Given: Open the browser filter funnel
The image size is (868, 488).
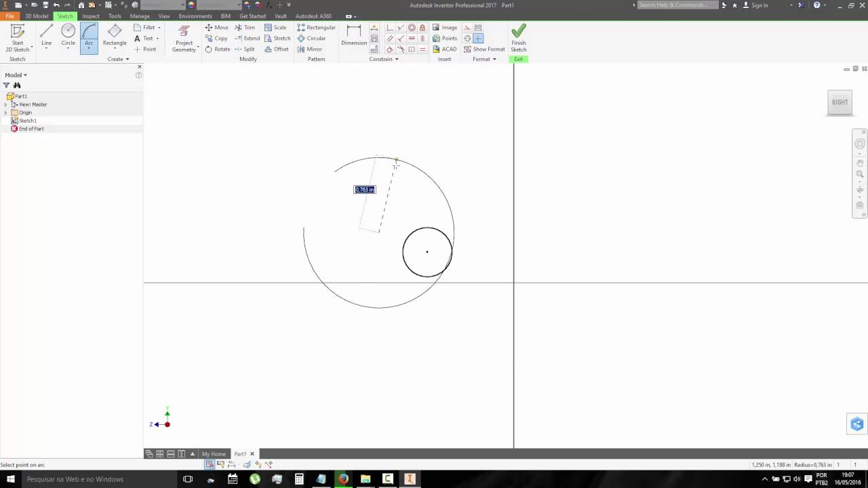Looking at the screenshot, I should pos(7,85).
